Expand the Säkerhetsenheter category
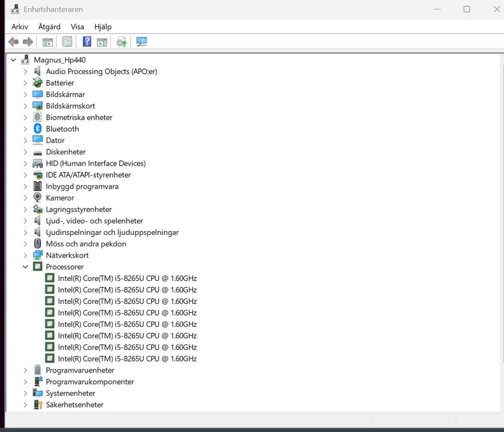 click(x=25, y=405)
